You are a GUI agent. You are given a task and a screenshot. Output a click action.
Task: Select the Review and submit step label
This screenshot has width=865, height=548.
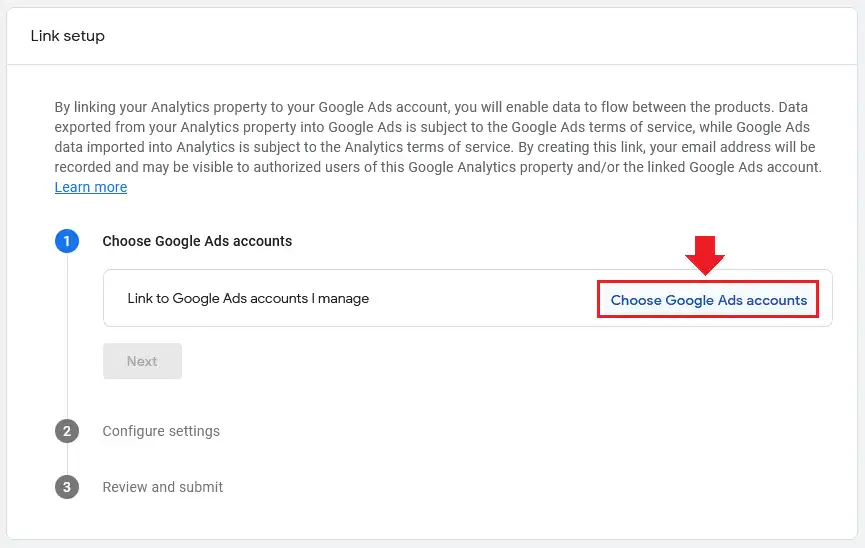point(163,487)
